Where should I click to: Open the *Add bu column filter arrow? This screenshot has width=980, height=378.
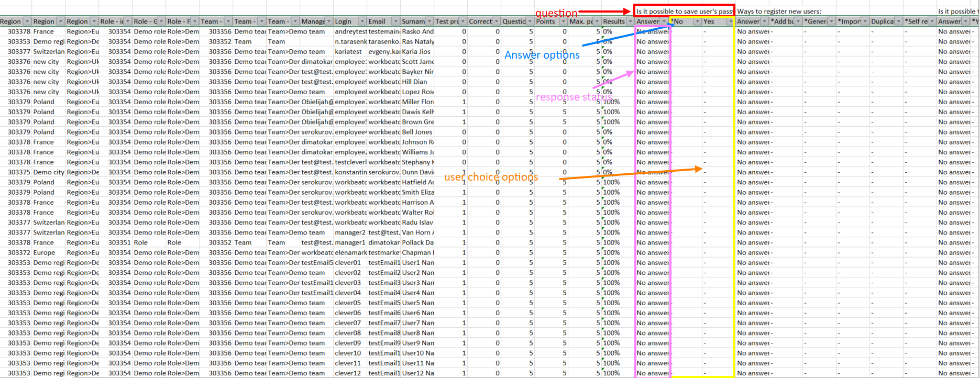tap(798, 21)
